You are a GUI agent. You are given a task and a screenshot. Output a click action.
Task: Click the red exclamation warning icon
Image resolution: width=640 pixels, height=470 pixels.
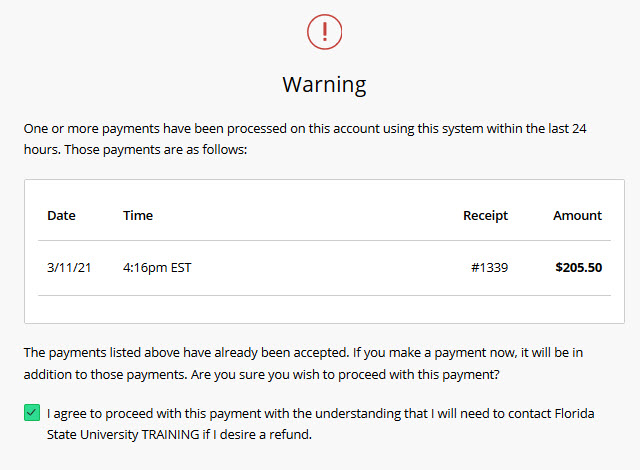324,32
